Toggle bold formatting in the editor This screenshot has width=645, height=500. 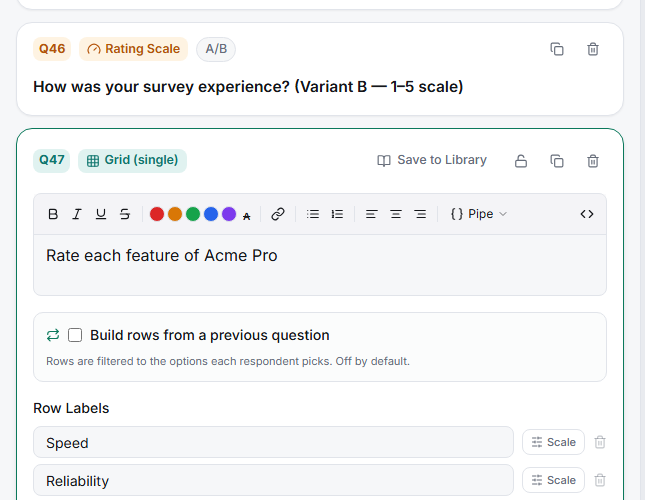point(53,214)
